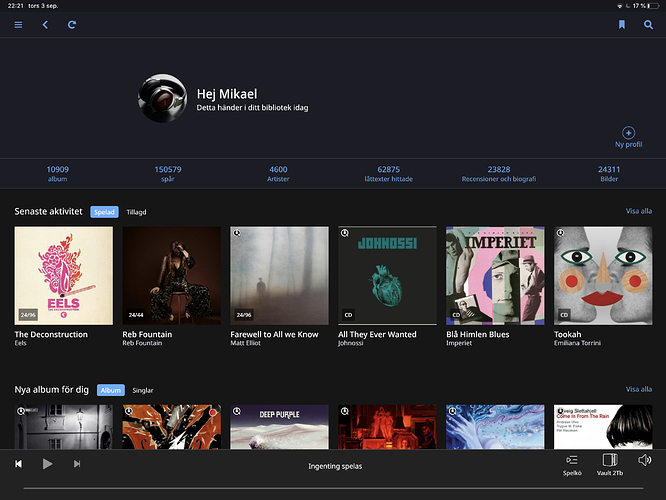Open the 10909 album statistic
Viewport: 666px width, 500px height.
57,174
